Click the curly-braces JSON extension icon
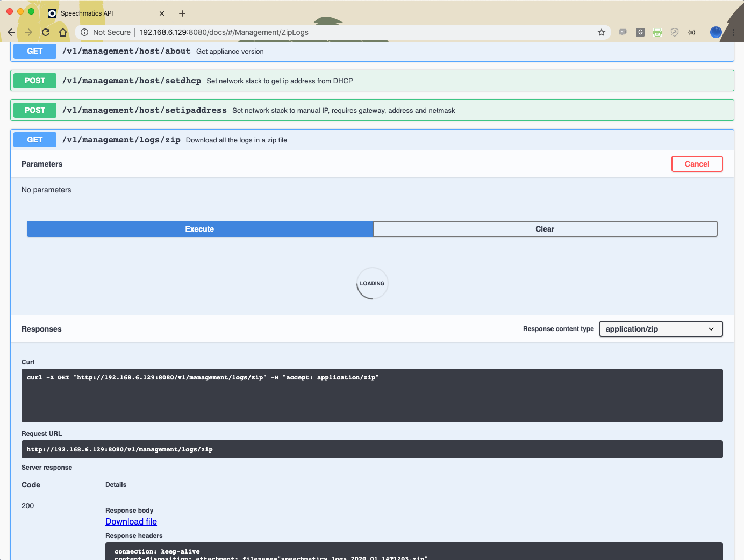 (x=692, y=32)
